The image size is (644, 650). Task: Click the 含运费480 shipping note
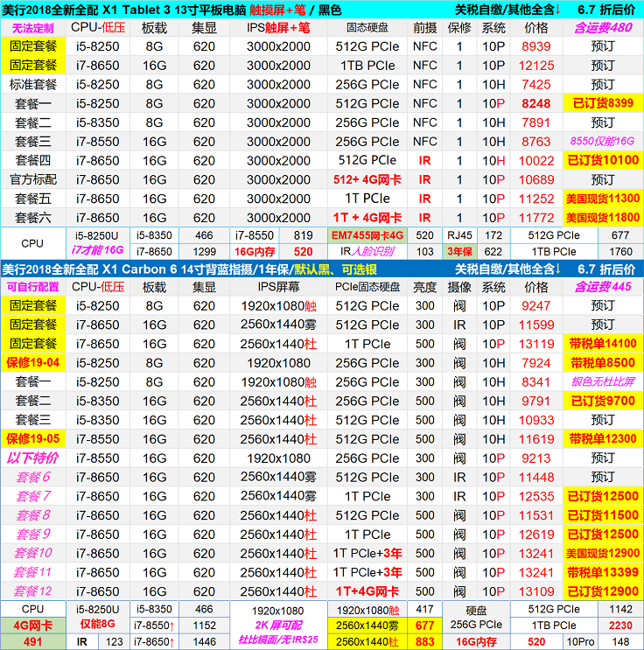coord(603,28)
